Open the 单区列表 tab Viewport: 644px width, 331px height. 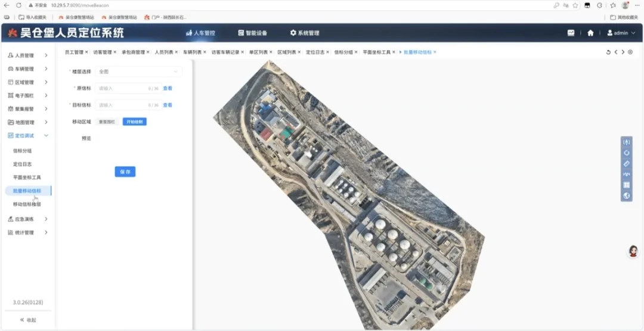[x=258, y=52]
